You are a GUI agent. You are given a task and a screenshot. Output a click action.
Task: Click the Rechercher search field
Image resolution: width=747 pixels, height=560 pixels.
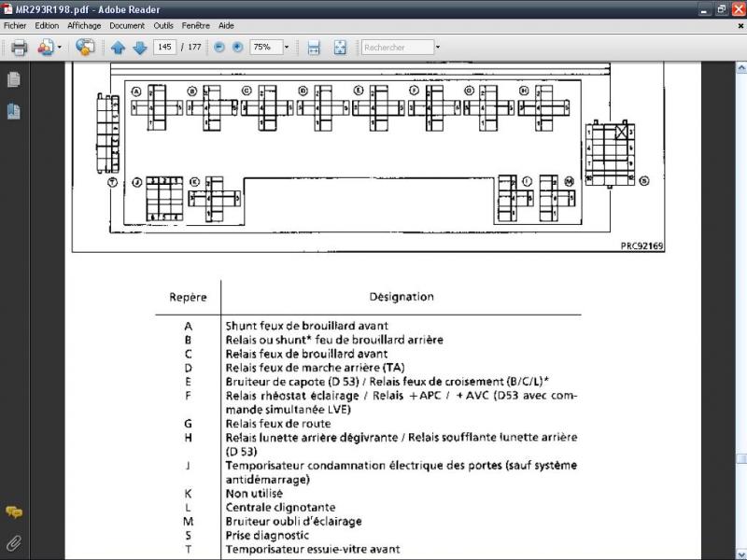tap(398, 48)
